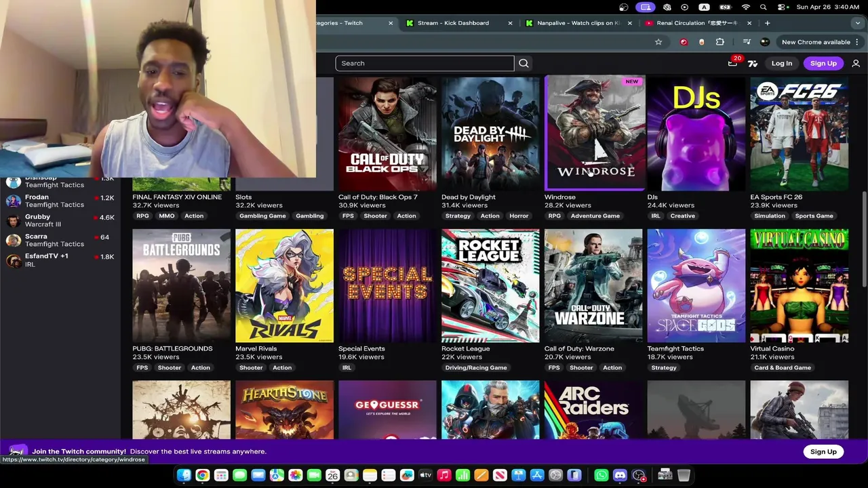The width and height of the screenshot is (868, 488).
Task: Click the Twitch search magnifier button
Action: [524, 63]
